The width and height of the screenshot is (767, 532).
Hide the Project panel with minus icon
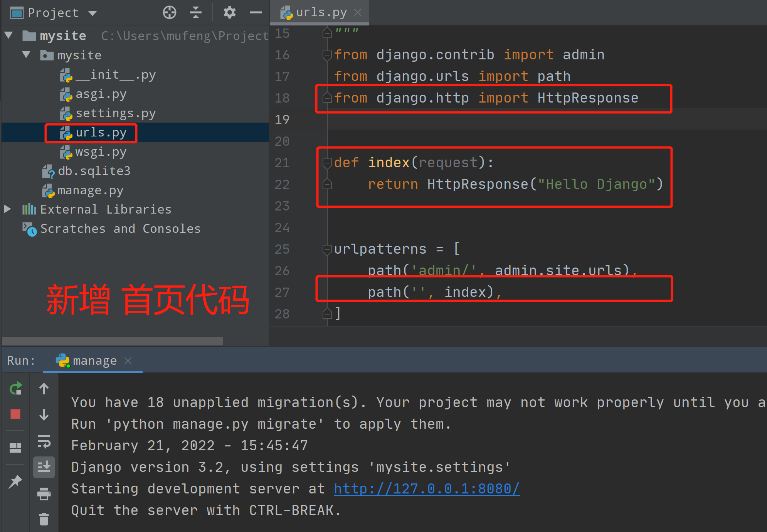tap(256, 12)
